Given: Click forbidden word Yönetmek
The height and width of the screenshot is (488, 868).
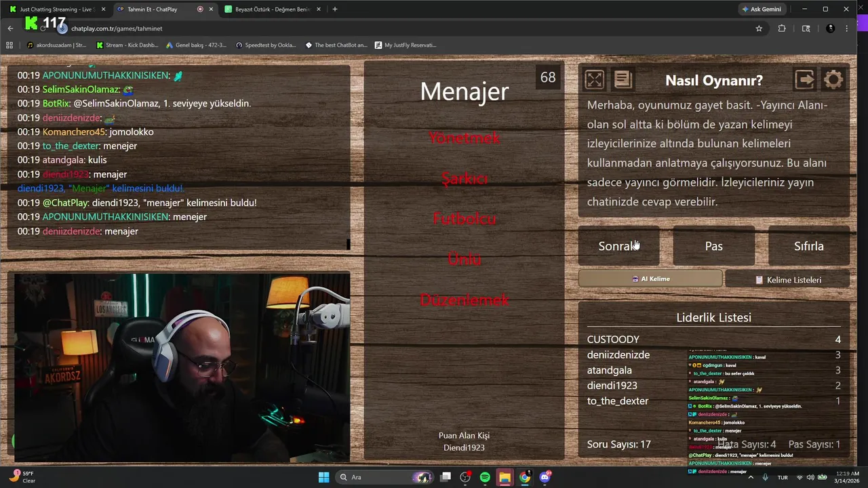Looking at the screenshot, I should pyautogui.click(x=464, y=138).
